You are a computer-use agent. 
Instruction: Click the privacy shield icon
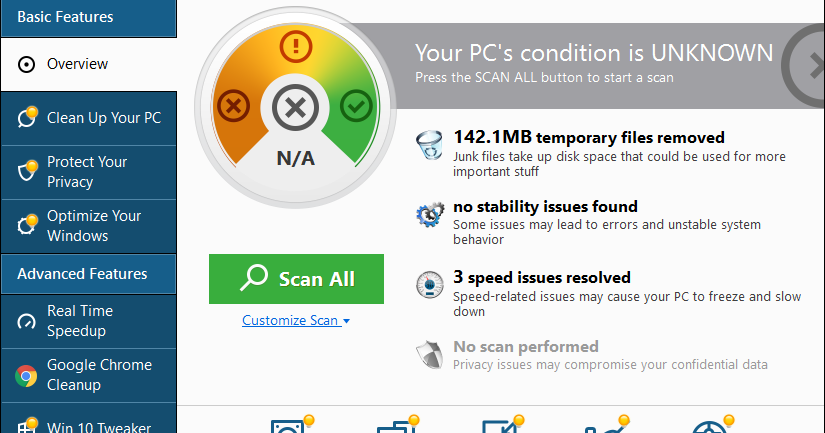click(x=430, y=354)
